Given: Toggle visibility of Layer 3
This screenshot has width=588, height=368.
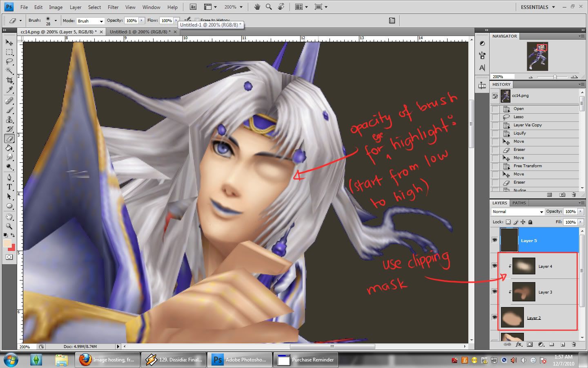Looking at the screenshot, I should tap(494, 292).
